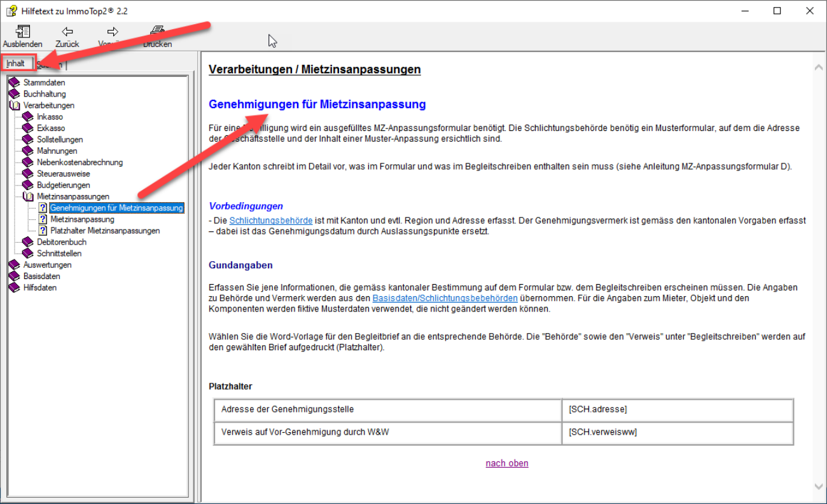The image size is (827, 504).
Task: Click the Schnittstellen book icon
Action: (28, 254)
